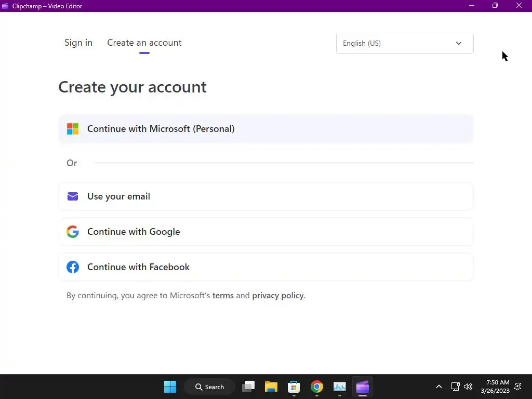Close the Clipchamp window
This screenshot has width=532, height=399.
pyautogui.click(x=519, y=6)
